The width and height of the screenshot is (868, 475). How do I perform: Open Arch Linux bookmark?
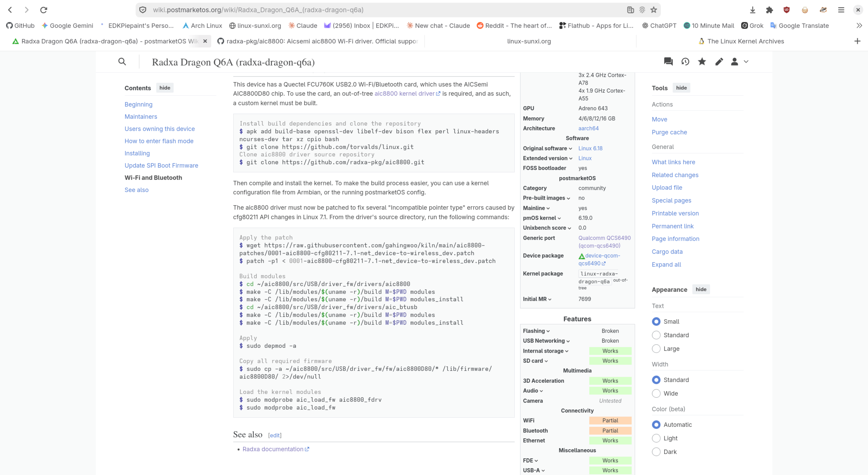coord(202,26)
